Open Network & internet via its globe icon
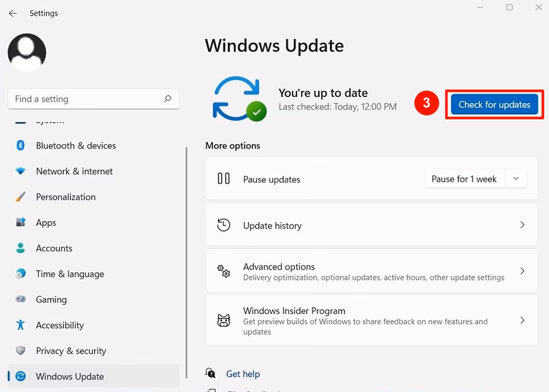The width and height of the screenshot is (549, 392). (x=20, y=171)
